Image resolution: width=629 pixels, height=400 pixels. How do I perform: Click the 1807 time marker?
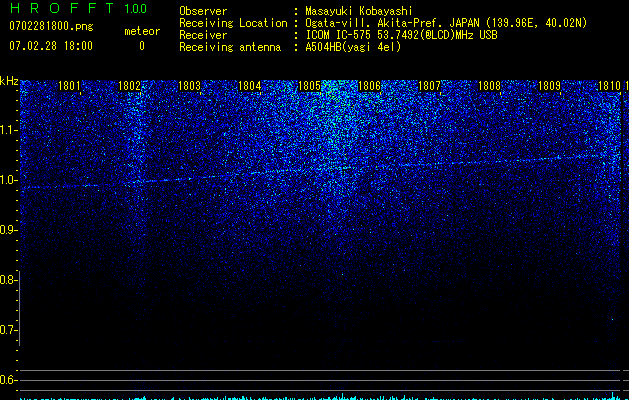pyautogui.click(x=429, y=86)
